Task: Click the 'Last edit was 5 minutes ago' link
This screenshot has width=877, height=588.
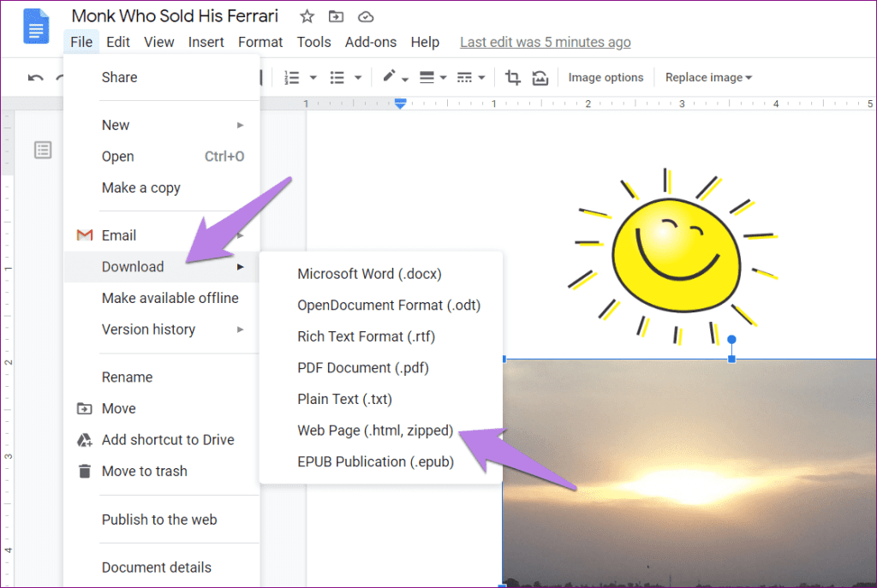Action: tap(546, 41)
